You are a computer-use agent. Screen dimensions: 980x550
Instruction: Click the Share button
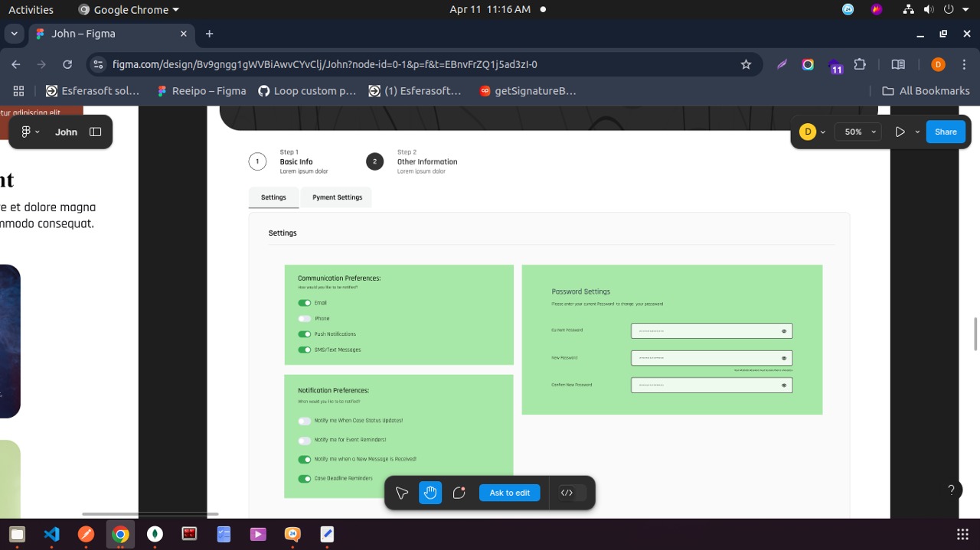tap(946, 132)
